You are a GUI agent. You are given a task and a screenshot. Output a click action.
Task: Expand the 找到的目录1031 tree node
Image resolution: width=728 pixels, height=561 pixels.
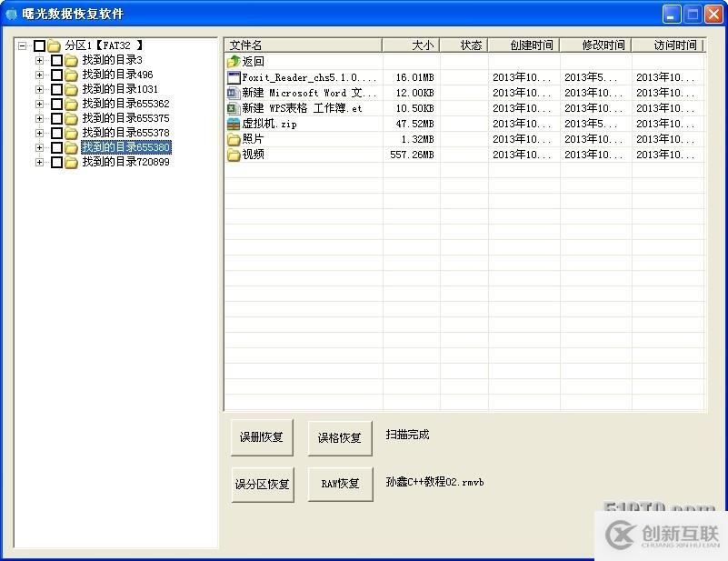[39, 89]
